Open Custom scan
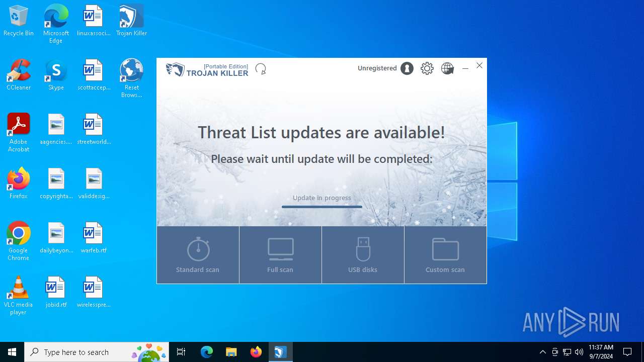 (445, 255)
